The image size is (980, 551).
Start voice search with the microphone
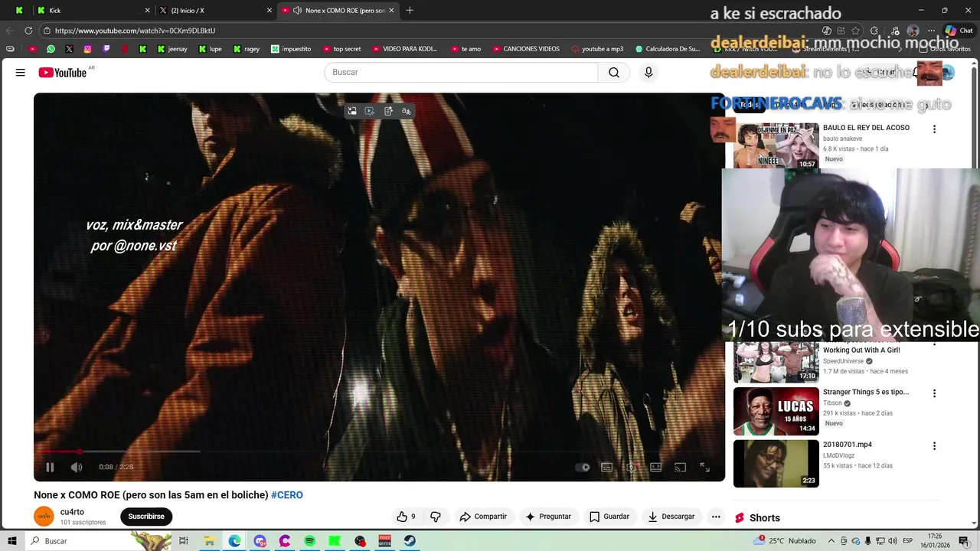(648, 72)
